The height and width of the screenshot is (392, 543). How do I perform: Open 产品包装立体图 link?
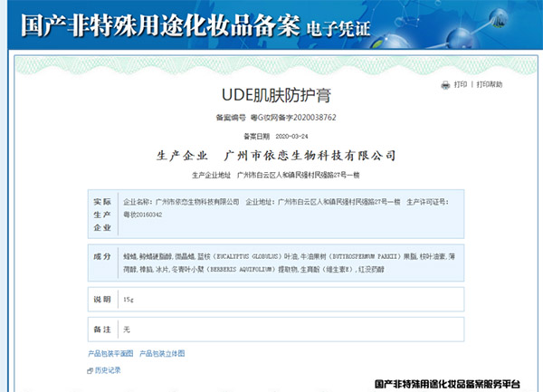[x=162, y=354]
